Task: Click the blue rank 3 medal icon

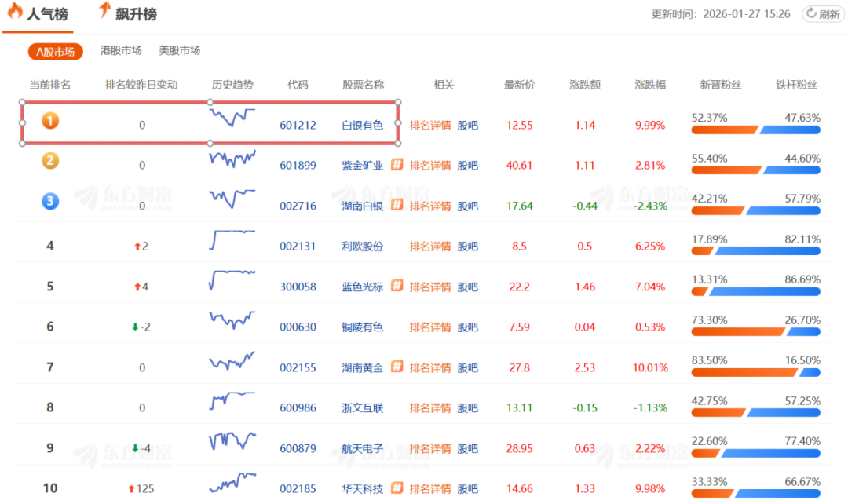Action: click(50, 202)
